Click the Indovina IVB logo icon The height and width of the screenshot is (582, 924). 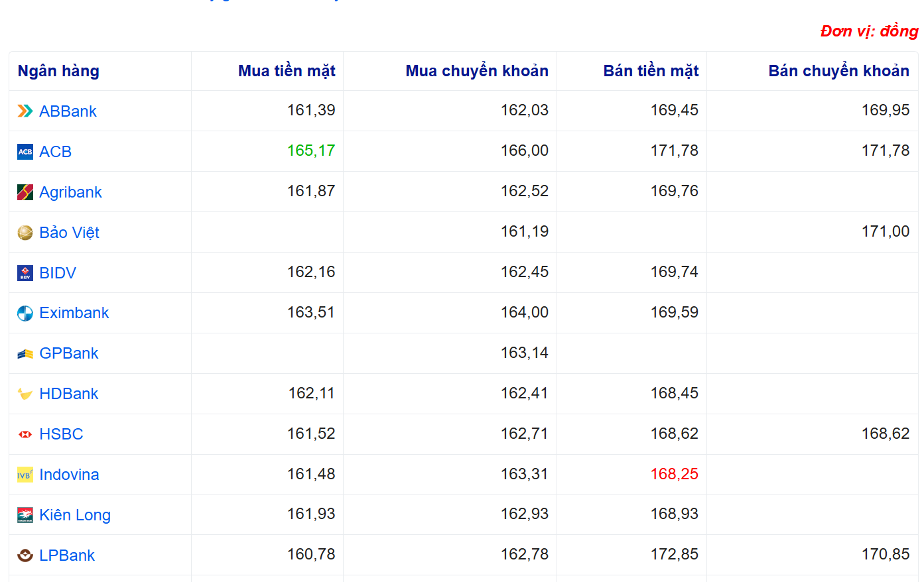coord(25,475)
